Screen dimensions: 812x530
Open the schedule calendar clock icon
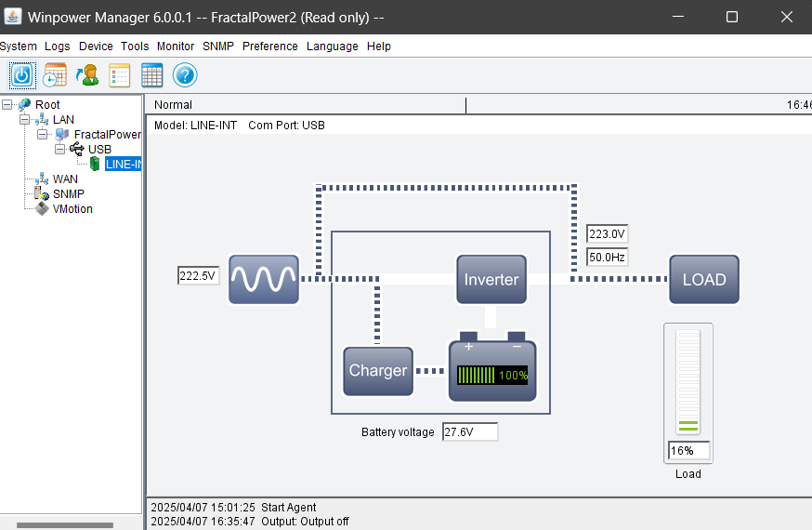[55, 75]
